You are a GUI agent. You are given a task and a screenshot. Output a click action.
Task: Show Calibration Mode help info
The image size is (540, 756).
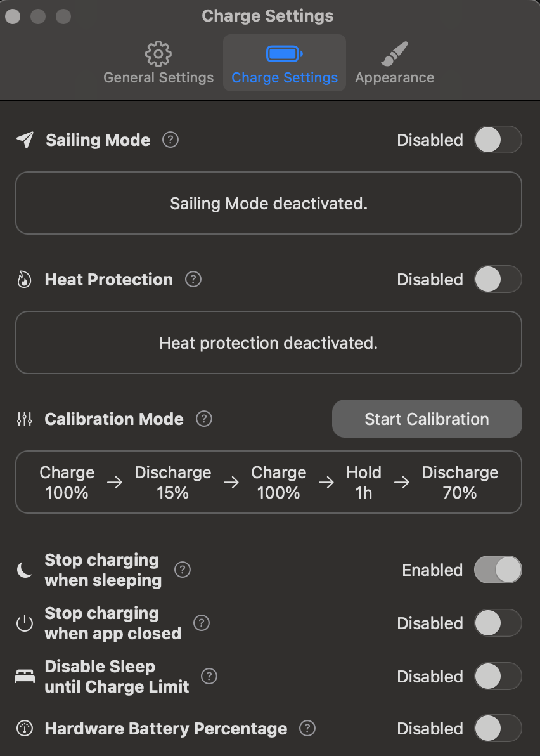click(x=204, y=419)
